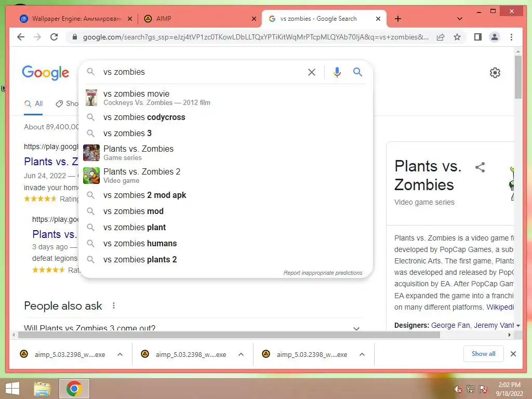The height and width of the screenshot is (399, 532).
Task: Open Chrome side panel
Action: pos(478,37)
